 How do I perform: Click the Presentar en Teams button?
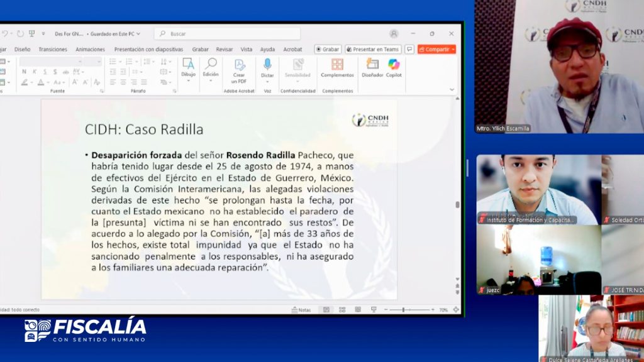373,49
